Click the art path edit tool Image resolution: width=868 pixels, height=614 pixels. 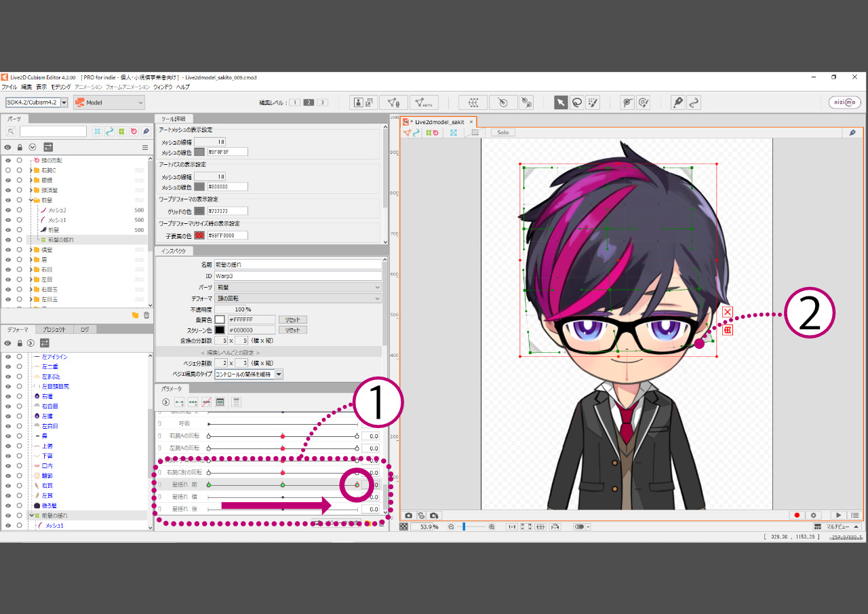[693, 102]
